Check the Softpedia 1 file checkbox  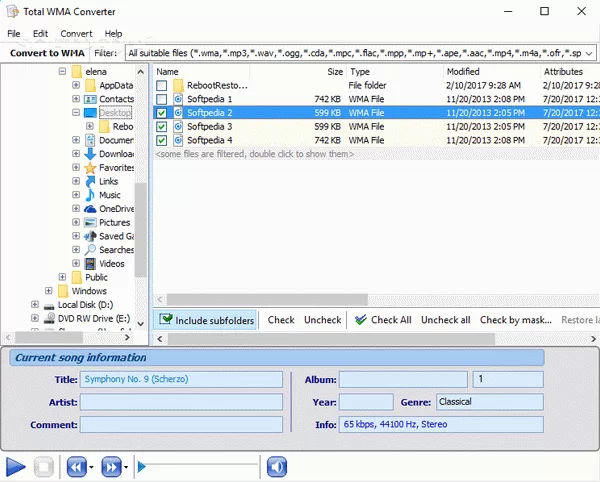point(162,100)
